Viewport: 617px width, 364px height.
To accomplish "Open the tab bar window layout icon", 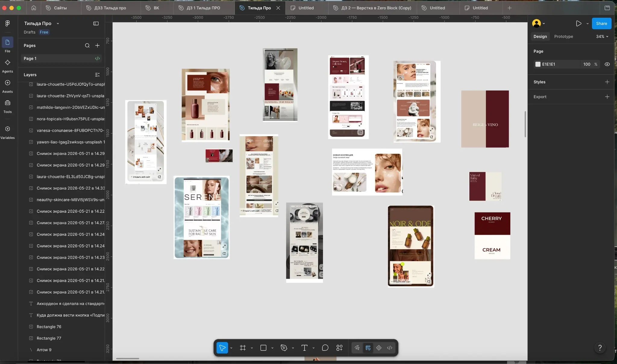I will (x=607, y=8).
